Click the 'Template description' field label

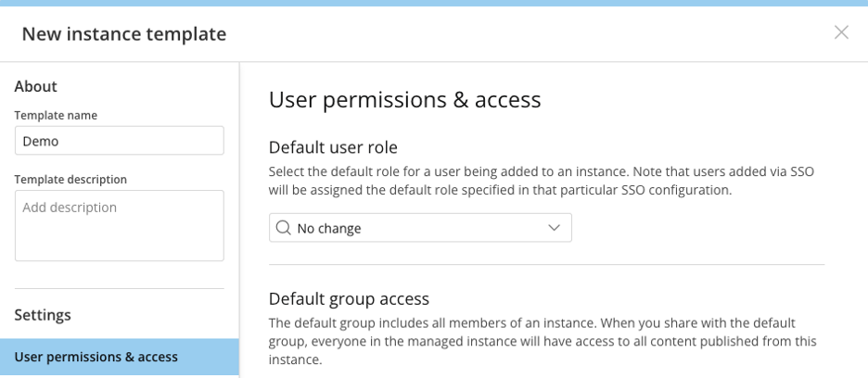click(x=70, y=180)
